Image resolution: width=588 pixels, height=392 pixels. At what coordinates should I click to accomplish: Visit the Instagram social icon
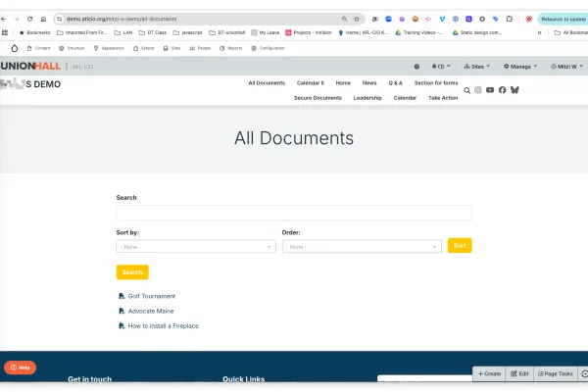478,90
